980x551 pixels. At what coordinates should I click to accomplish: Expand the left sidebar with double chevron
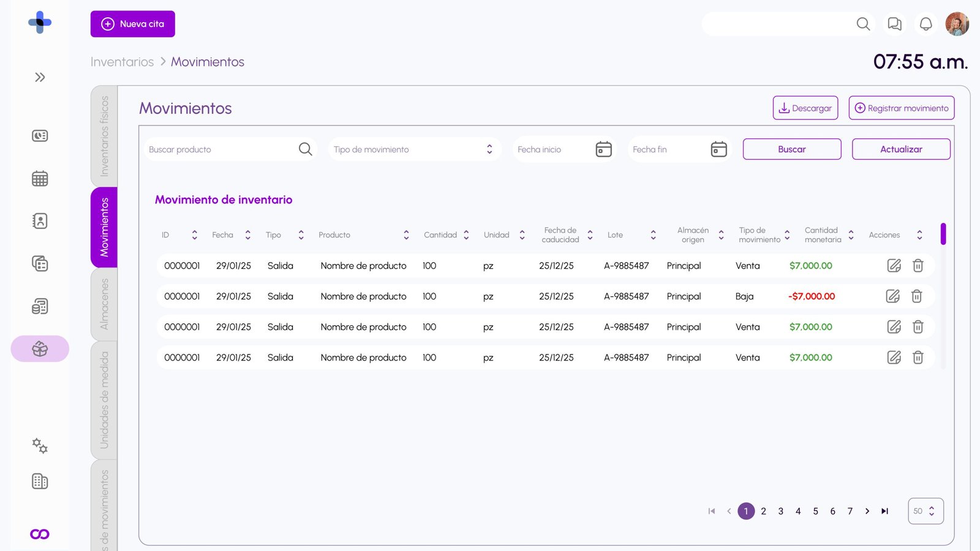point(40,77)
